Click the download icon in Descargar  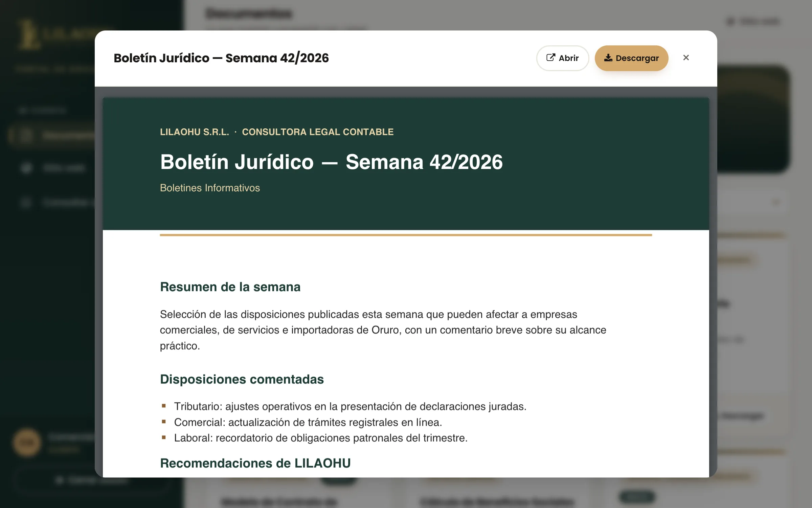tap(608, 58)
